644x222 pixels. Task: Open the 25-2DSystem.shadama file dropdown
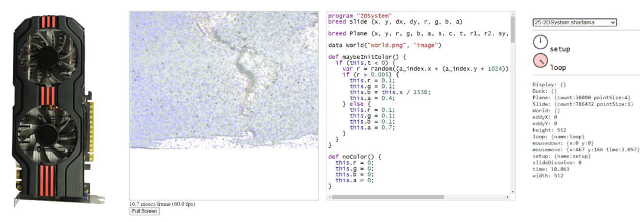click(x=574, y=22)
